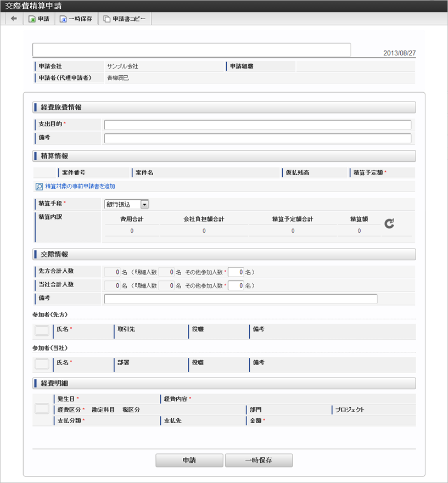Open the 精算手段 dropdown showing 銀行振込
Viewport: 448px width, 483px height.
click(x=126, y=204)
